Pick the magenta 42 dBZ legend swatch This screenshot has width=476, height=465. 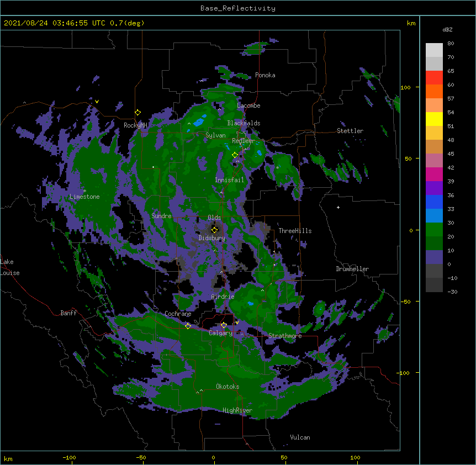(x=434, y=174)
